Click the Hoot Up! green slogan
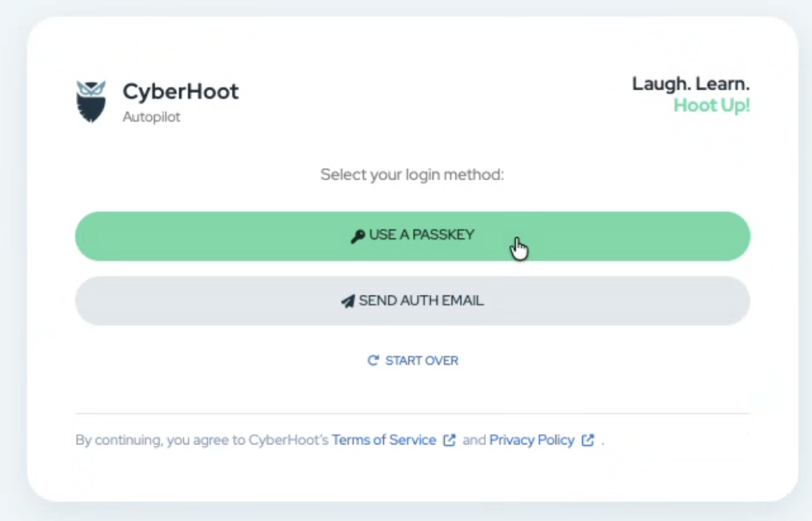Image resolution: width=812 pixels, height=521 pixels. pos(711,105)
